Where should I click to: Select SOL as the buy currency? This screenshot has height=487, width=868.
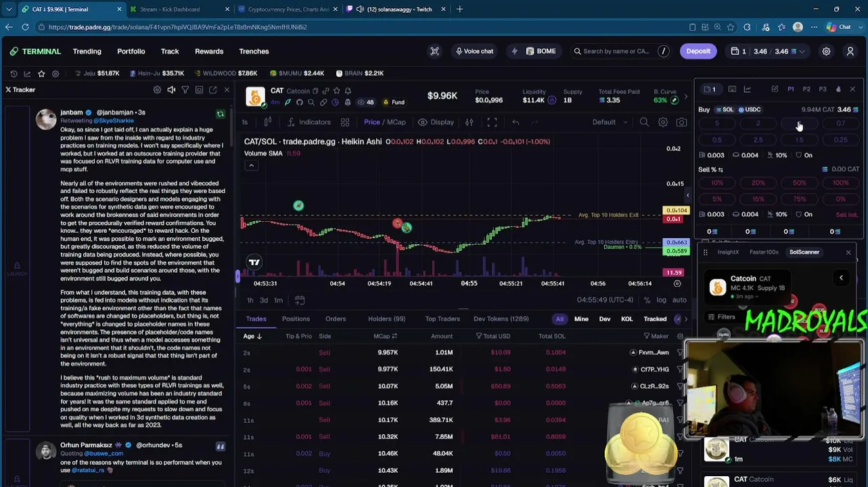[724, 110]
